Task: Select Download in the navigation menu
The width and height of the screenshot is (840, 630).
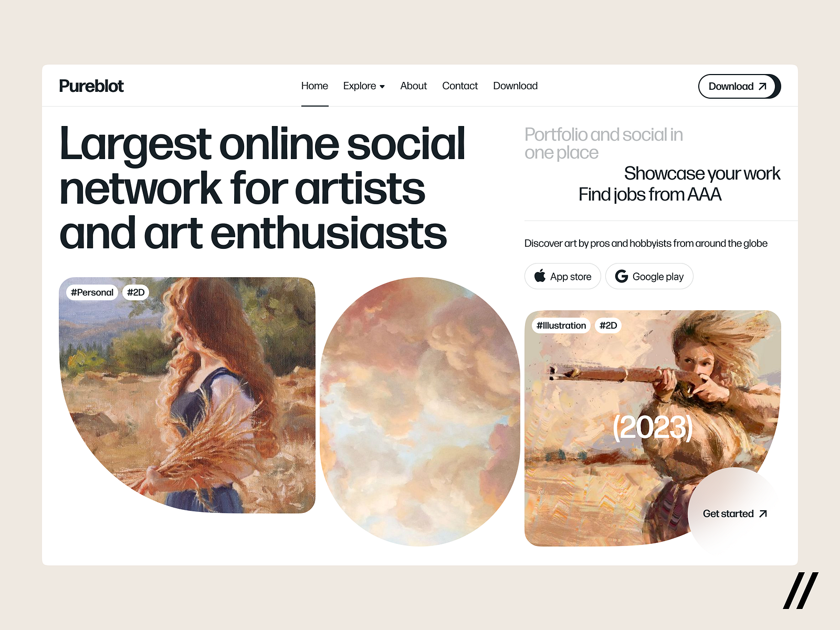Action: 515,86
